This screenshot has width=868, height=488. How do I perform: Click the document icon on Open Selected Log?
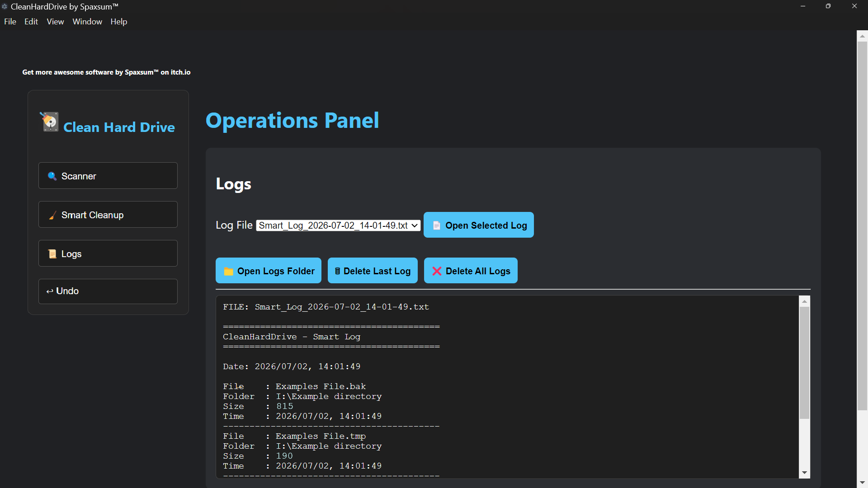pos(436,225)
